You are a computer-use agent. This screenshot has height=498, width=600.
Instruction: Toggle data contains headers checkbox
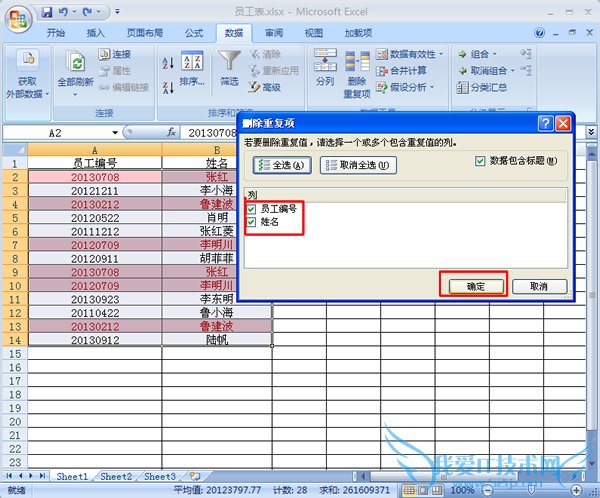[480, 161]
